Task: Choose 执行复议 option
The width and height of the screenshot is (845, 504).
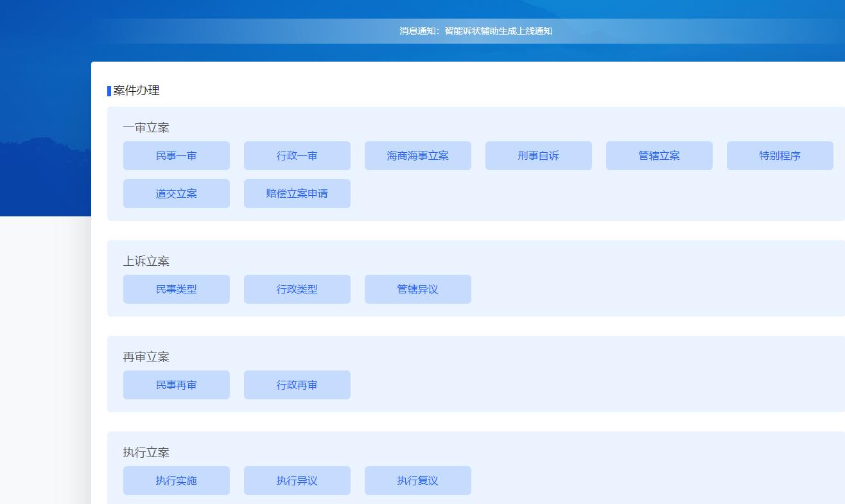Action: pos(417,481)
